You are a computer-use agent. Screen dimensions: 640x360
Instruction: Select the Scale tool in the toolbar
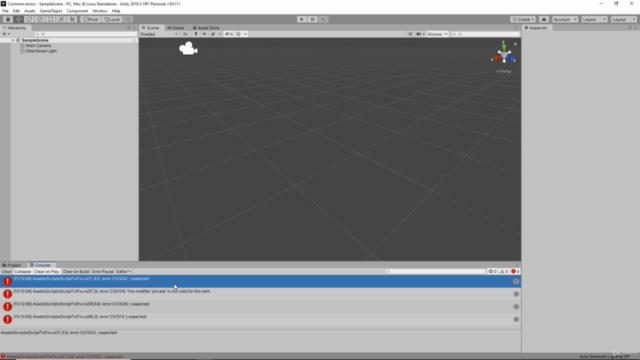(x=40, y=19)
